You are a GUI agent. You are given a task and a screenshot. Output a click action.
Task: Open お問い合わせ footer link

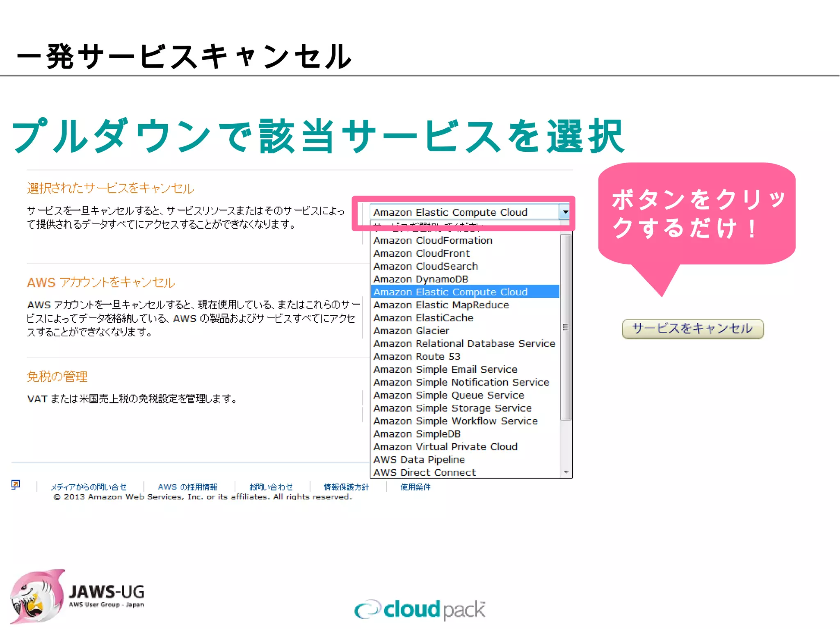[271, 487]
